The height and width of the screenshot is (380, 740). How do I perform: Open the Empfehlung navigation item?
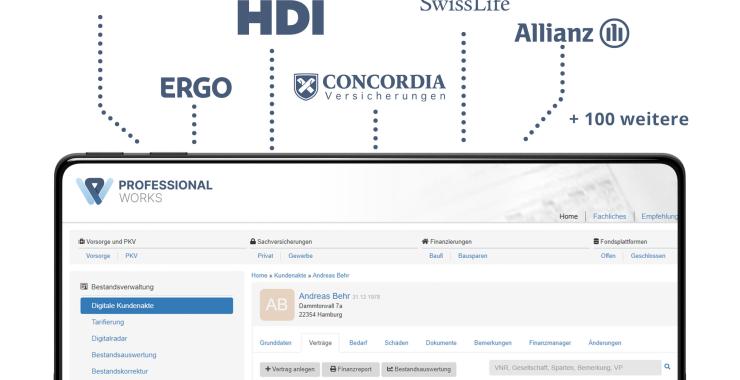click(x=659, y=216)
